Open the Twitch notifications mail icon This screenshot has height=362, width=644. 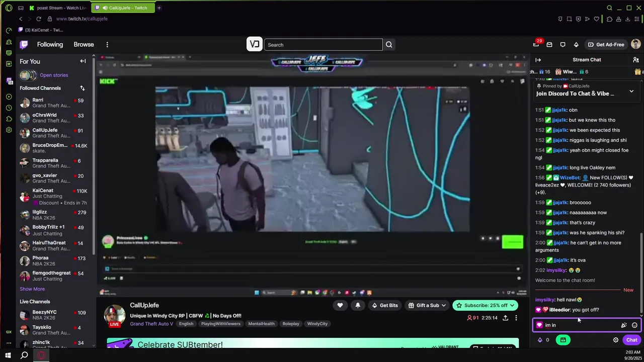(x=549, y=45)
